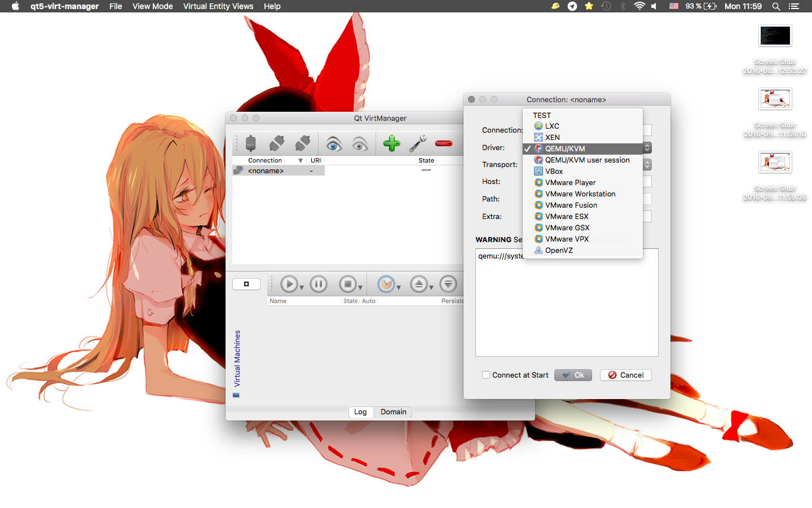Click the clock snapshot icon in VM toolbar
The height and width of the screenshot is (508, 812).
pyautogui.click(x=386, y=284)
